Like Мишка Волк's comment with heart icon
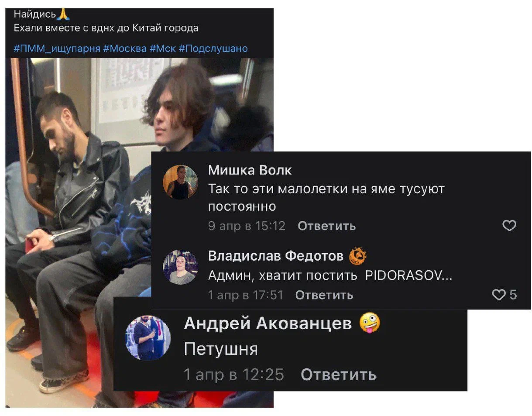This screenshot has width=532, height=416. click(x=509, y=226)
